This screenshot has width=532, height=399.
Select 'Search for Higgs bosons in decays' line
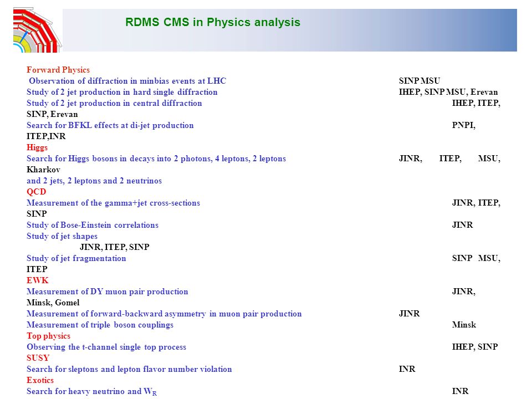click(156, 159)
